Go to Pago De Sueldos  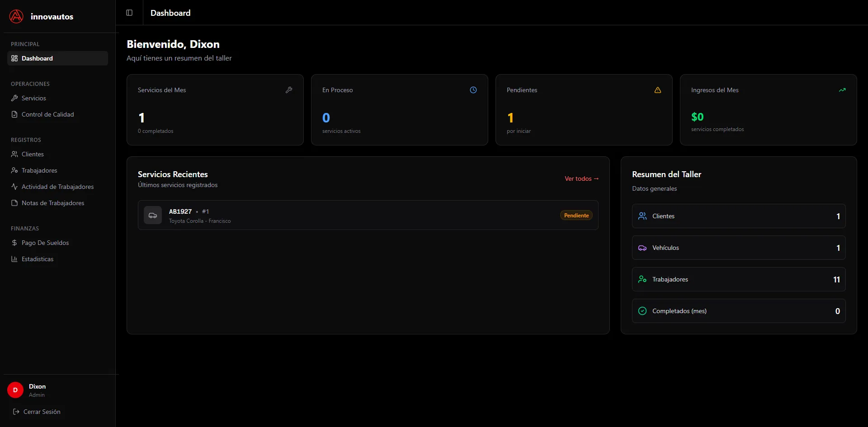[x=45, y=243]
